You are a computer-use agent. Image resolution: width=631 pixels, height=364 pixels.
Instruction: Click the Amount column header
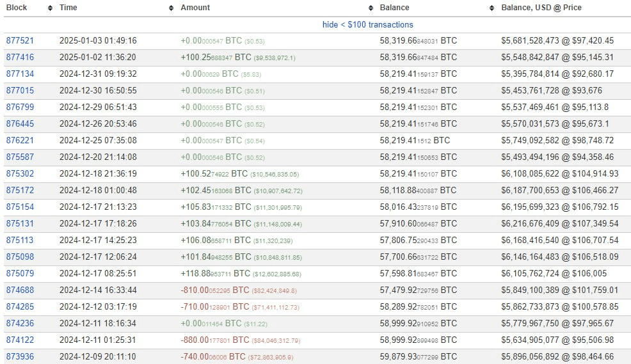[x=195, y=8]
